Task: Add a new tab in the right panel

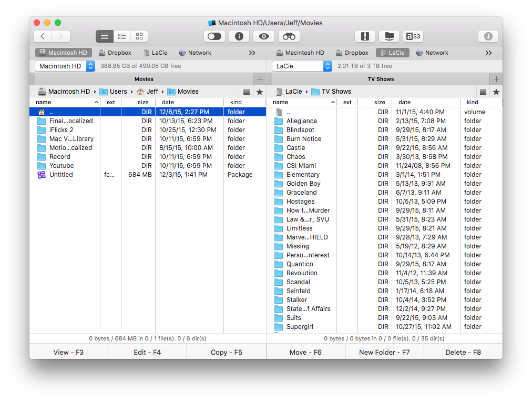Action: (x=496, y=79)
